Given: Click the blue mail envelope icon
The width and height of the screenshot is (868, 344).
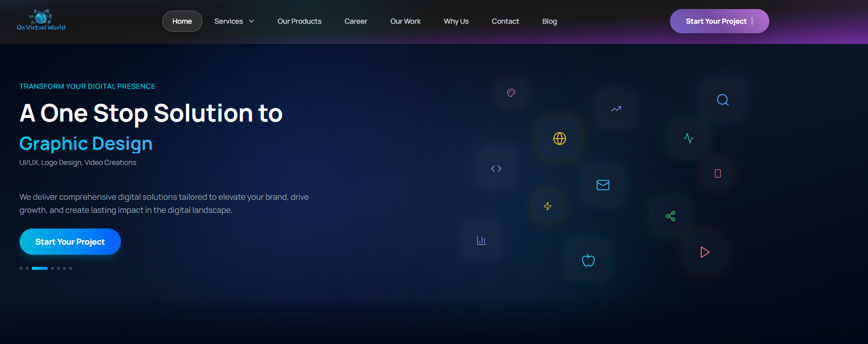Looking at the screenshot, I should coord(603,185).
